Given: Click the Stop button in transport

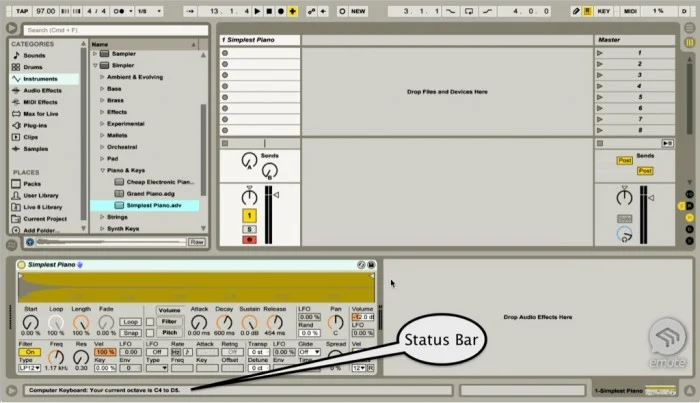Looking at the screenshot, I should coord(269,11).
